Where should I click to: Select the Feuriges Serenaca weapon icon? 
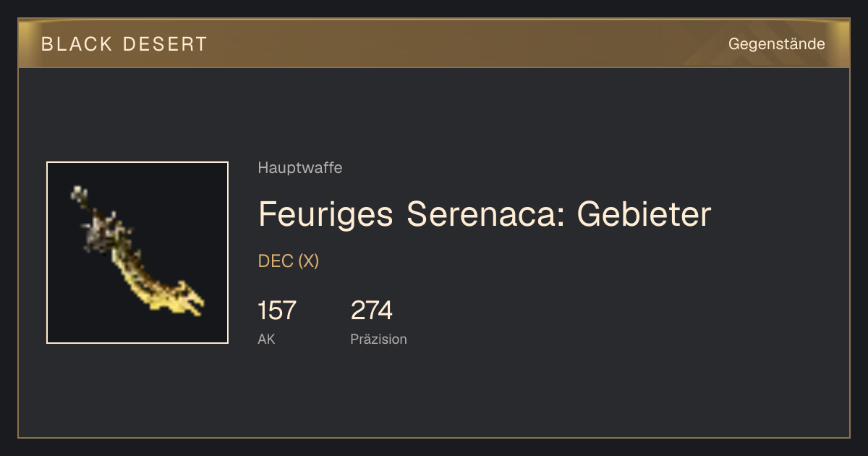point(137,253)
